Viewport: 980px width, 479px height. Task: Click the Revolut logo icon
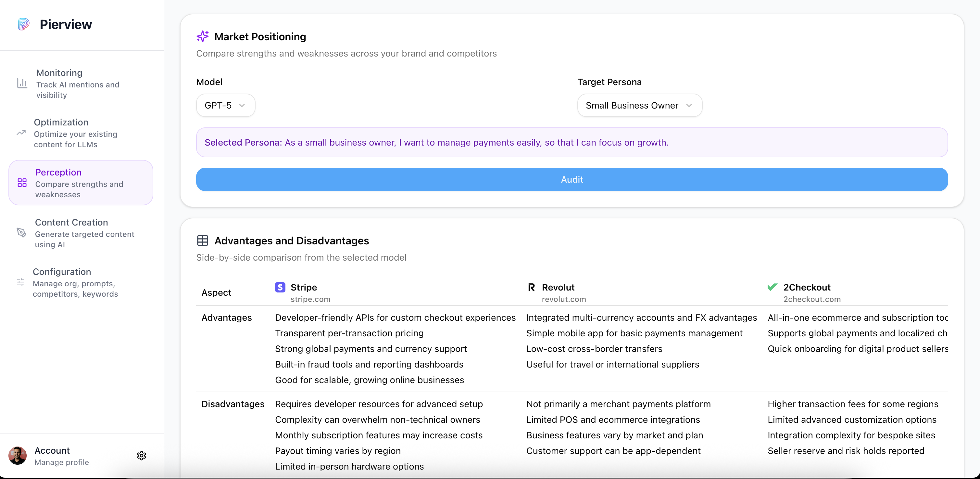531,287
